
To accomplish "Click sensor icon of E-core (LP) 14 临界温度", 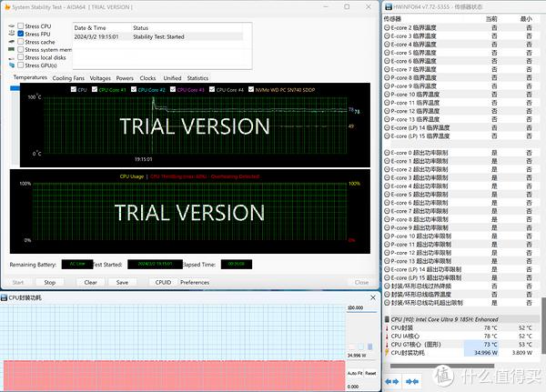I will click(x=387, y=127).
